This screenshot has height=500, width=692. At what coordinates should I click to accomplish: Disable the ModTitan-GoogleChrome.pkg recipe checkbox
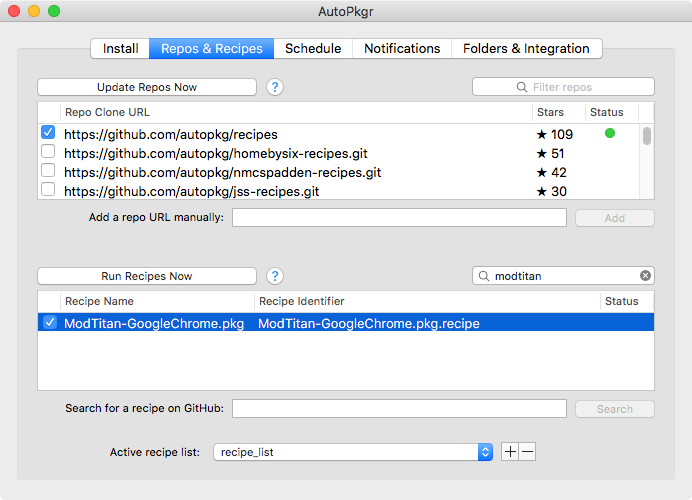point(50,323)
